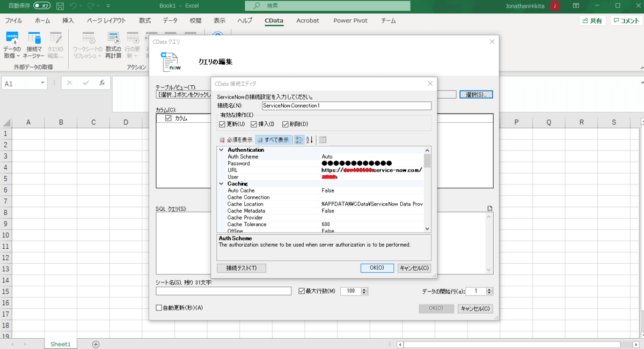Viewport: 644px width, 349px height.
Task: Open the 接続マネージャー ribbon icon
Action: point(34,38)
